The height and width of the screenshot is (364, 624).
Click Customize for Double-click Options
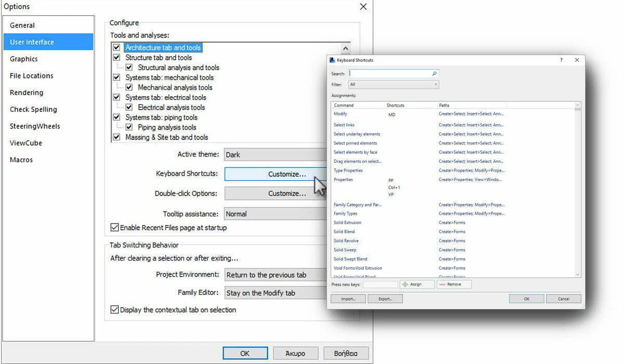276,193
